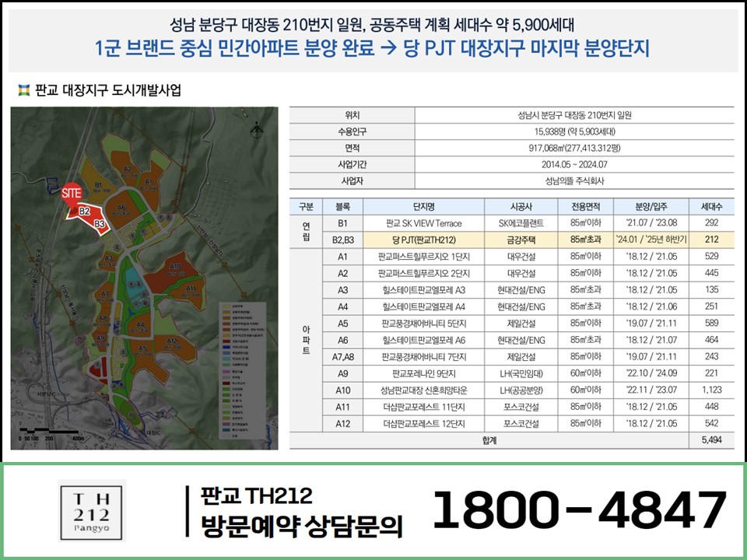
Task: Click the map legend color list
Action: [x=242, y=369]
